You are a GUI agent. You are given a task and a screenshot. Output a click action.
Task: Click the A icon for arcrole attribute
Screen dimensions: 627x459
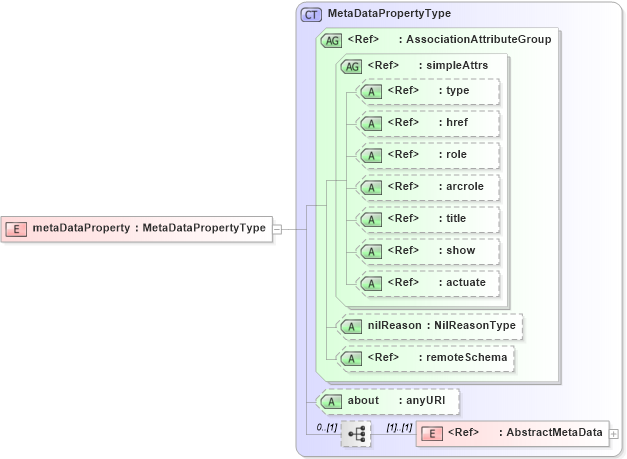pos(371,188)
